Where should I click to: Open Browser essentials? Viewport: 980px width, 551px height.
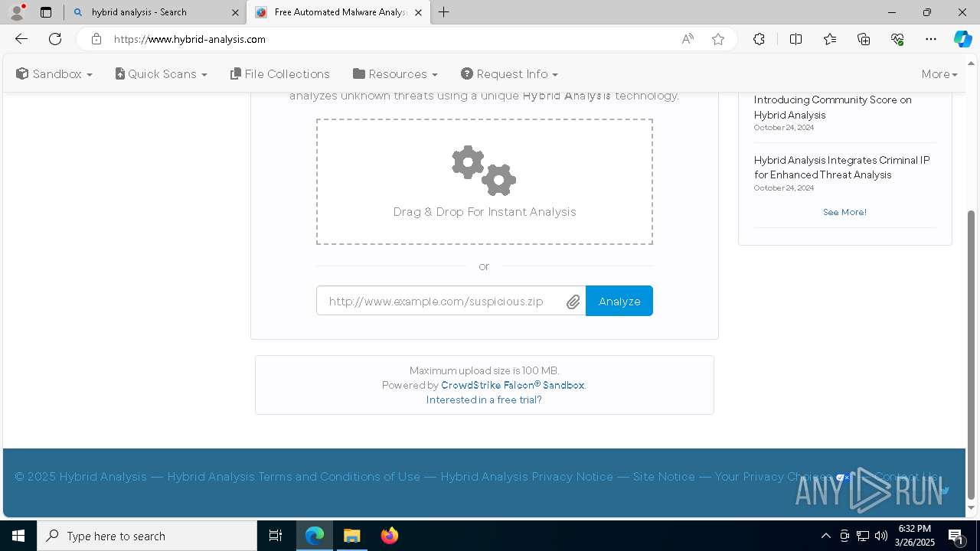click(897, 39)
